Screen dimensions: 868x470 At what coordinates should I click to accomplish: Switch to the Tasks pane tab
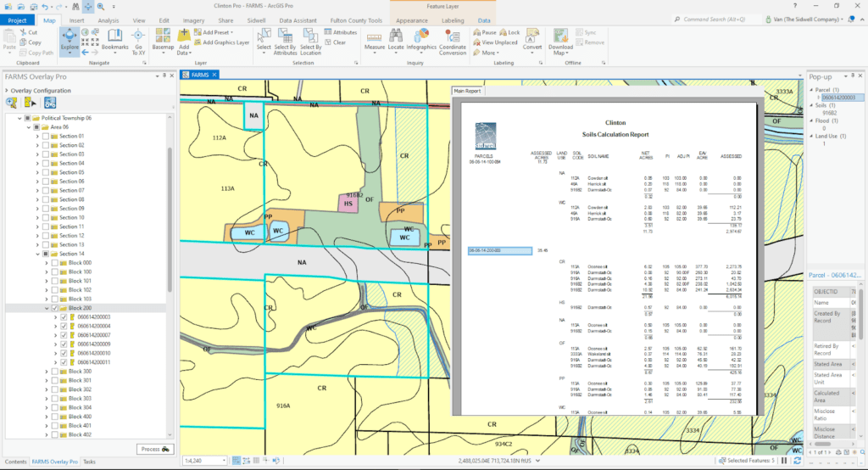[x=89, y=462]
